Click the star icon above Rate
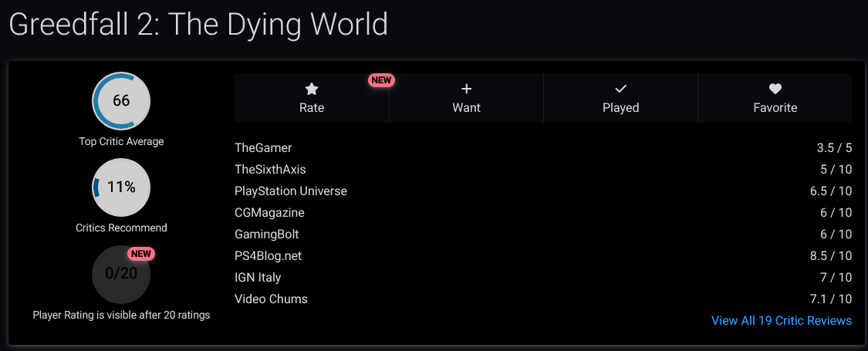This screenshot has height=351, width=868. click(312, 89)
